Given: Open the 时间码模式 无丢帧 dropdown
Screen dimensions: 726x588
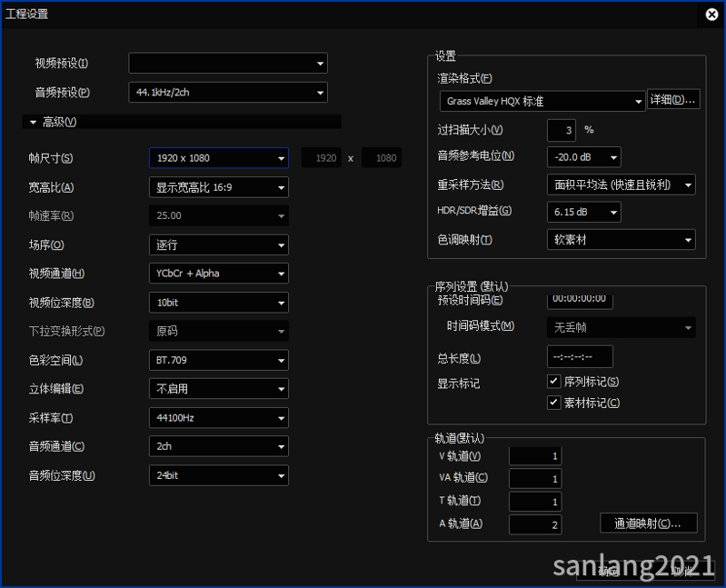Looking at the screenshot, I should [x=621, y=327].
